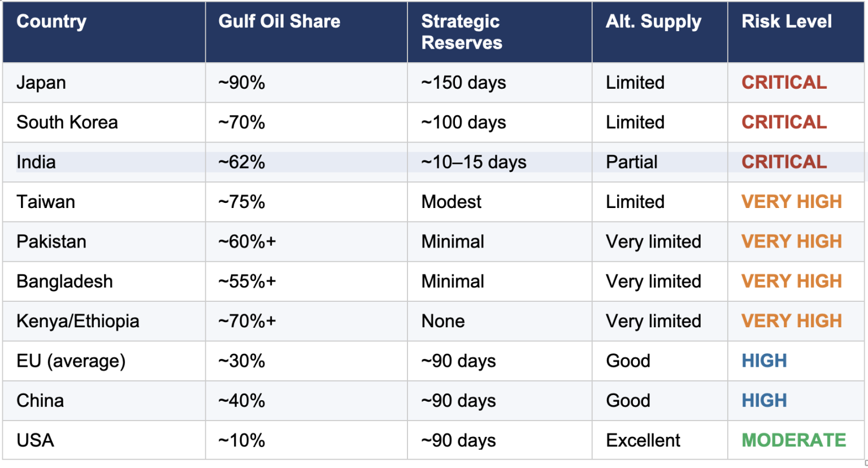Screen dimensions: 868x468
Task: Click Bangladesh's ~55%+ oil share cell
Action: [247, 281]
